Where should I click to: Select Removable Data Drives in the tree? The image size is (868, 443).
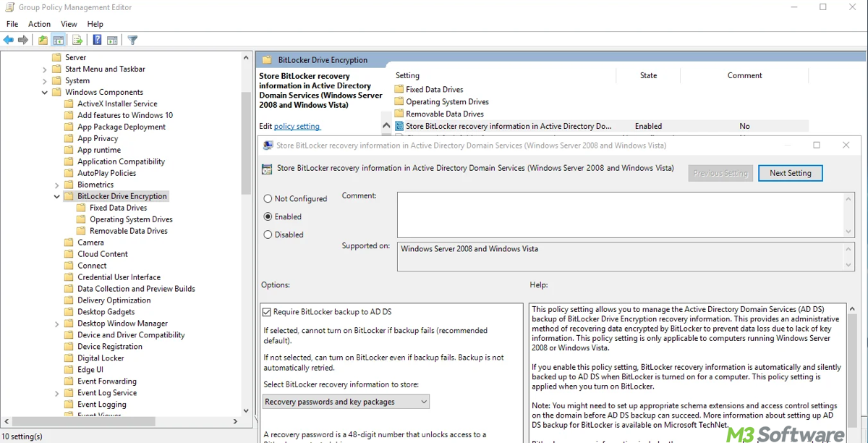(x=128, y=231)
